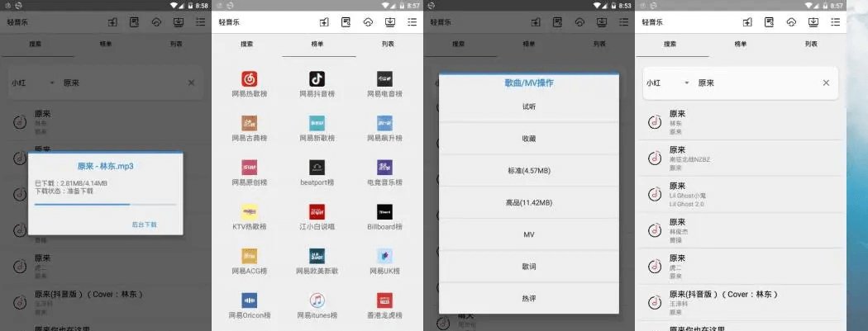Open the 网易ACG榜 chart icon
The image size is (868, 331).
tap(249, 256)
